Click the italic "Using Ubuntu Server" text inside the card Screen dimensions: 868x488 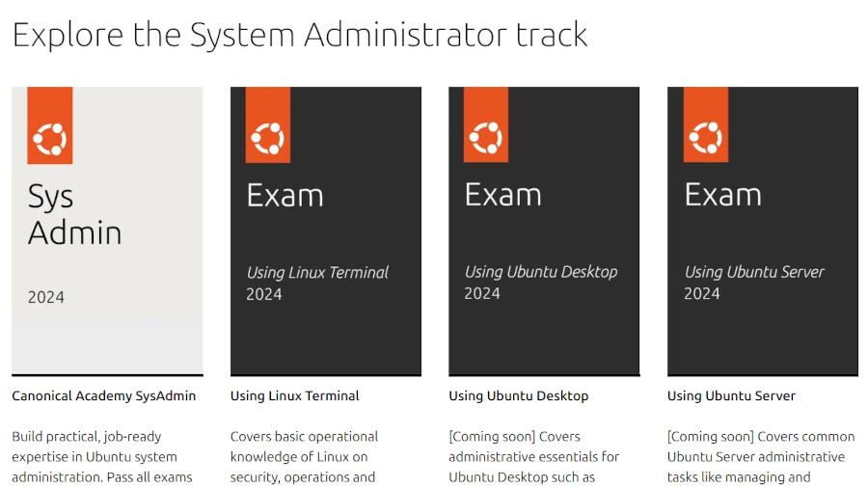[x=754, y=272]
